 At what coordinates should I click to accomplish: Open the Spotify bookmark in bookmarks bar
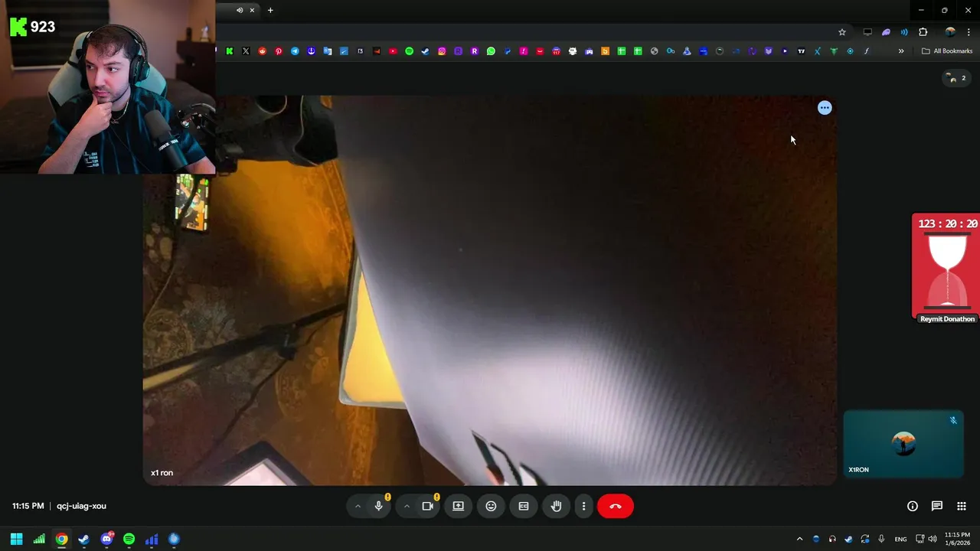(409, 51)
